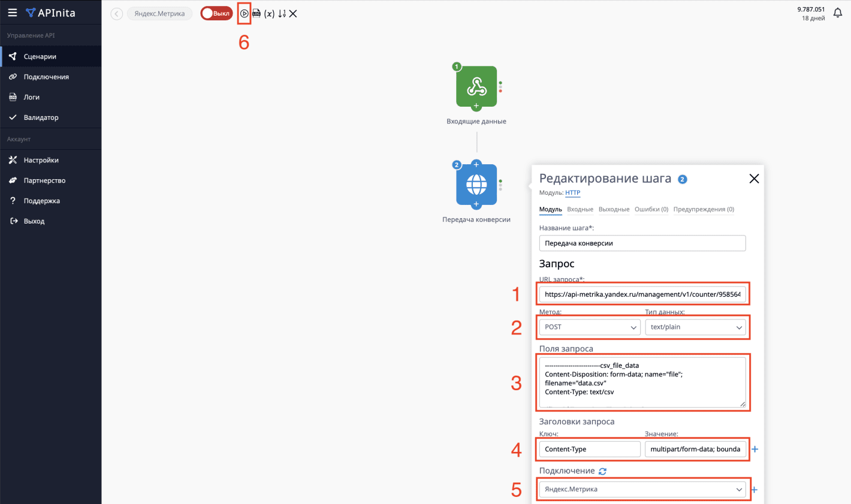This screenshot has height=504, width=851.
Task: Click the HTTP module link
Action: pos(572,192)
